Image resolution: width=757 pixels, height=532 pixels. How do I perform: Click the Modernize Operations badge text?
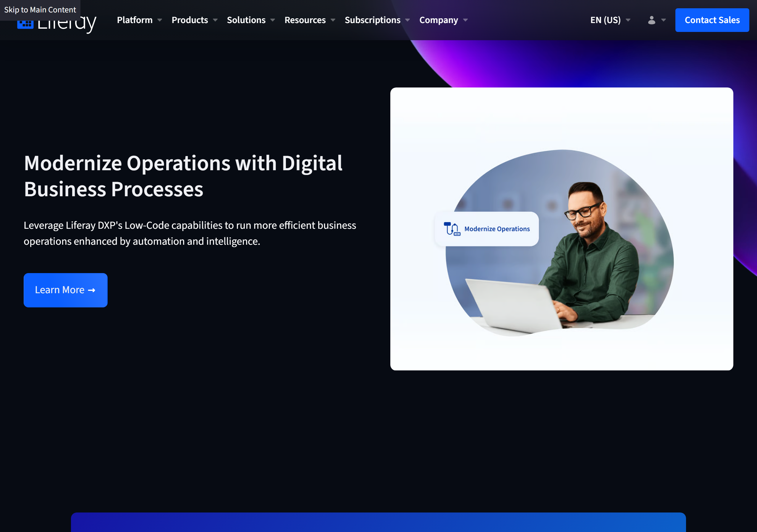click(x=497, y=229)
